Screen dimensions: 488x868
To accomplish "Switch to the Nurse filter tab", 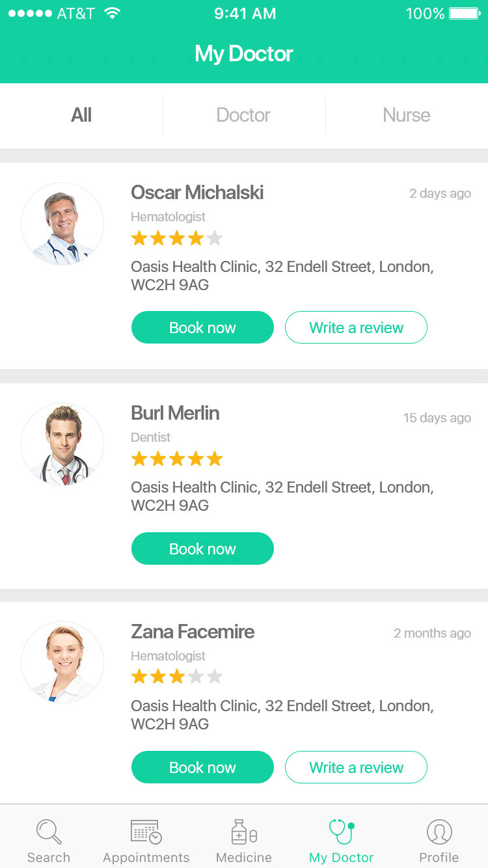I will pyautogui.click(x=407, y=115).
